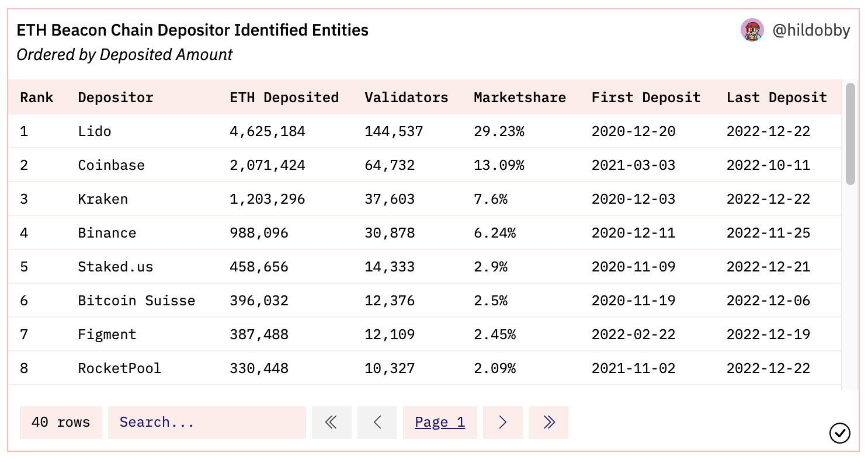The image size is (868, 460).
Task: Click the 29.23% marketshare value
Action: 499,131
